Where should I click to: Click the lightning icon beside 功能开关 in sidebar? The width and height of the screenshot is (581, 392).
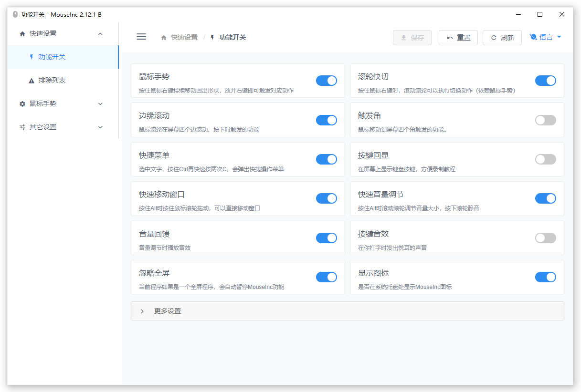(x=32, y=57)
